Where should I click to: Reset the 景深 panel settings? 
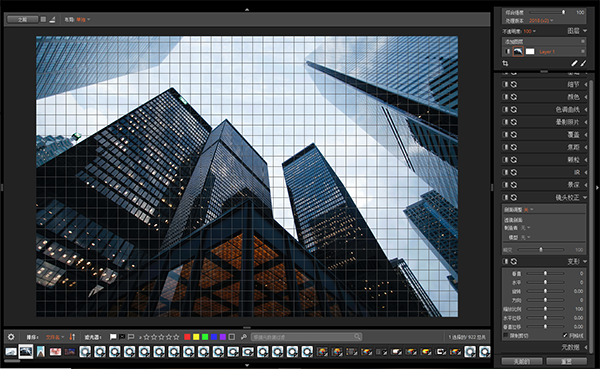[x=514, y=185]
